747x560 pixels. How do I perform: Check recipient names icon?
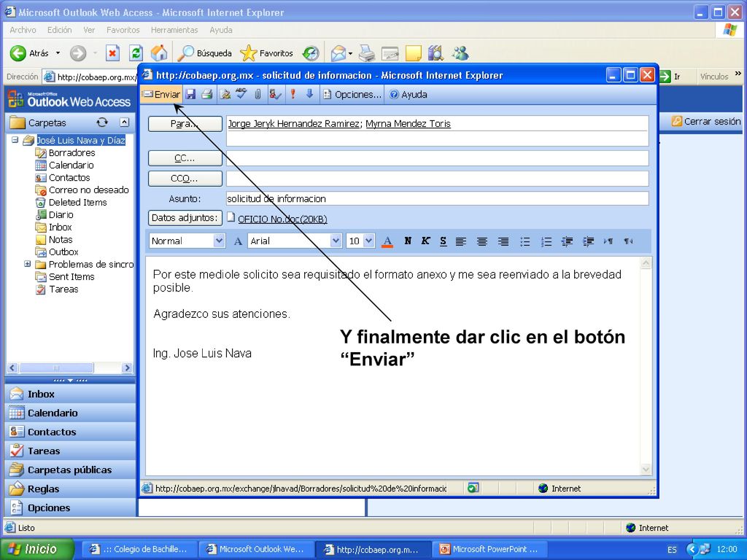[x=275, y=94]
